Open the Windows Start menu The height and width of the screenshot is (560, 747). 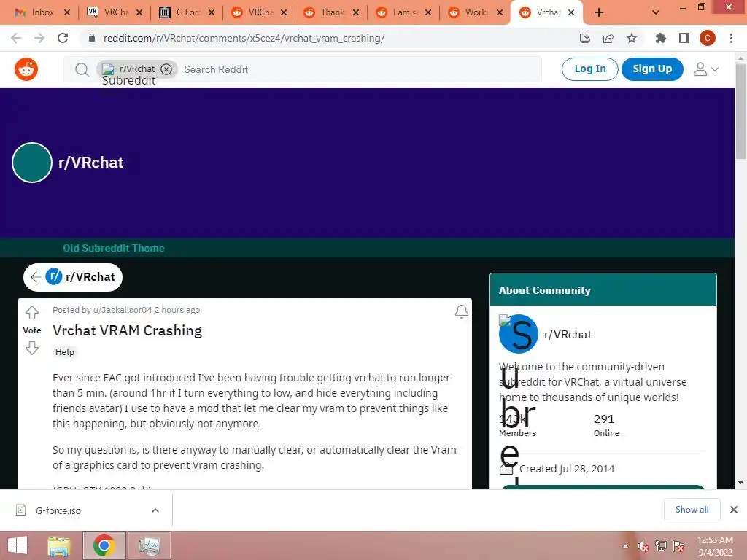tap(18, 545)
